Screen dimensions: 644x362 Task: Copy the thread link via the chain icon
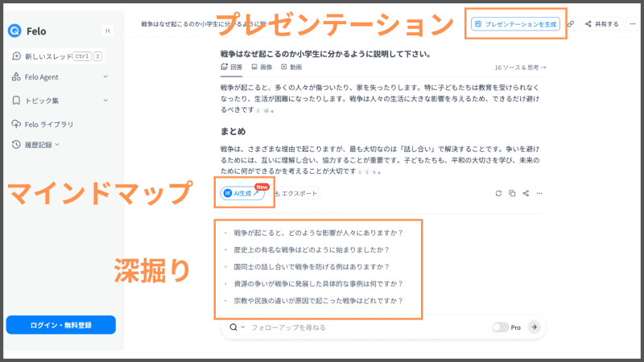click(571, 24)
